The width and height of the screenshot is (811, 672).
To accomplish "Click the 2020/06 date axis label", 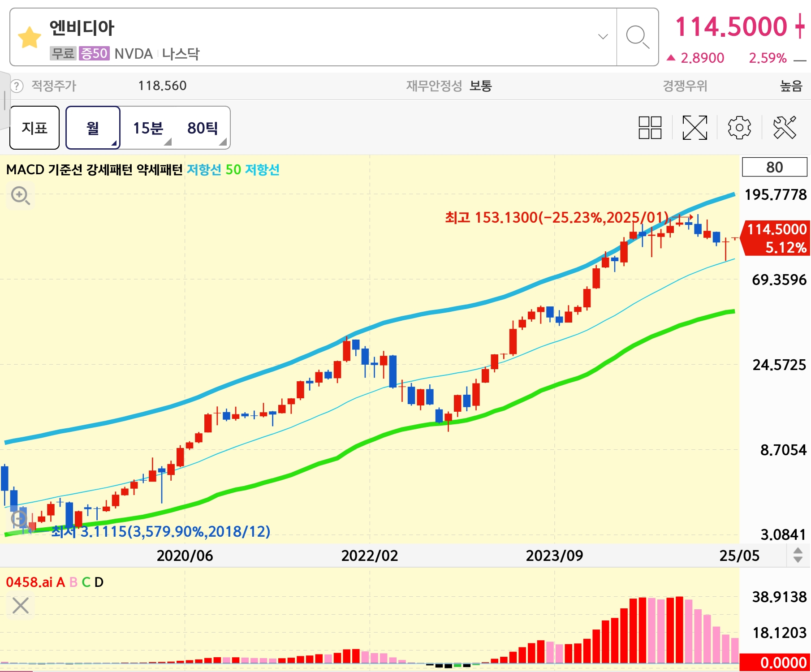I will (x=185, y=556).
